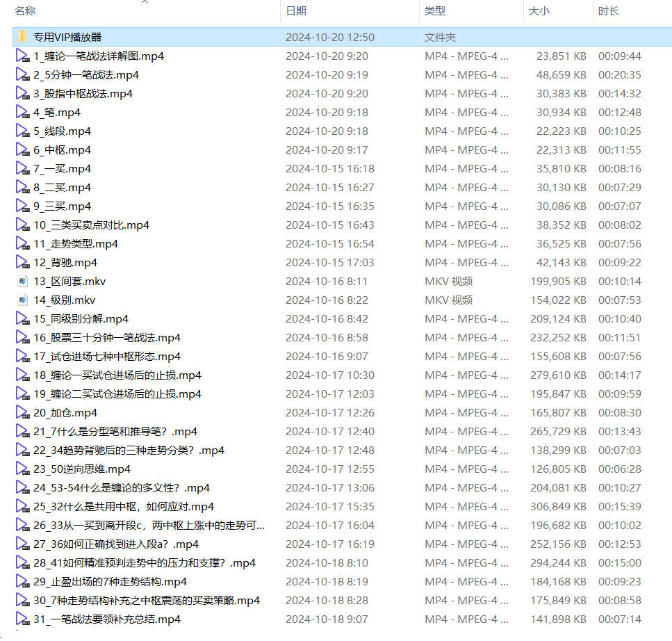Click the 199,905 KB size cell
The image size is (672, 641).
[x=559, y=282]
